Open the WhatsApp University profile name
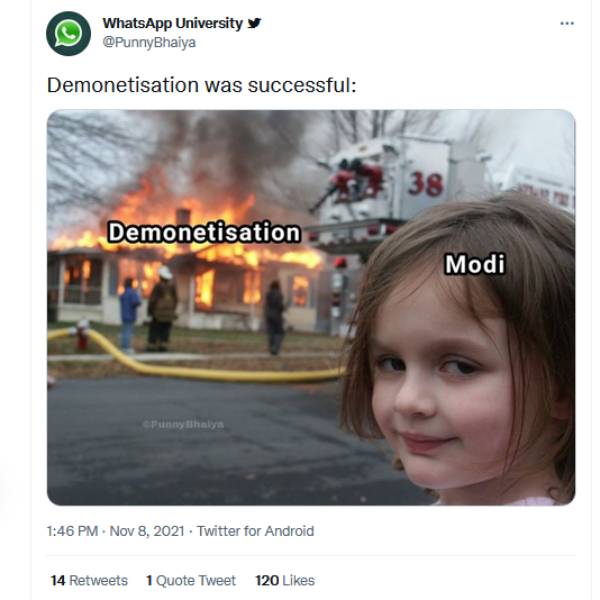The height and width of the screenshot is (600, 600). pyautogui.click(x=172, y=23)
